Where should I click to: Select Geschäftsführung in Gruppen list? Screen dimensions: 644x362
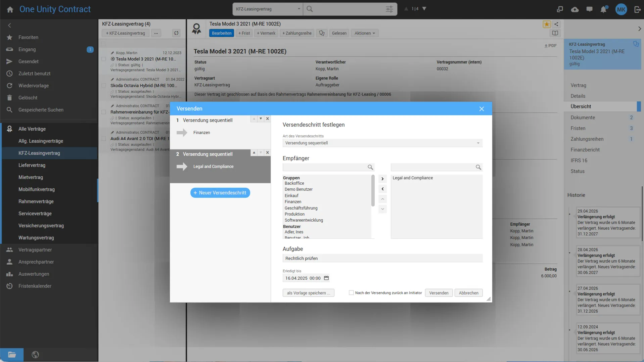(x=301, y=208)
